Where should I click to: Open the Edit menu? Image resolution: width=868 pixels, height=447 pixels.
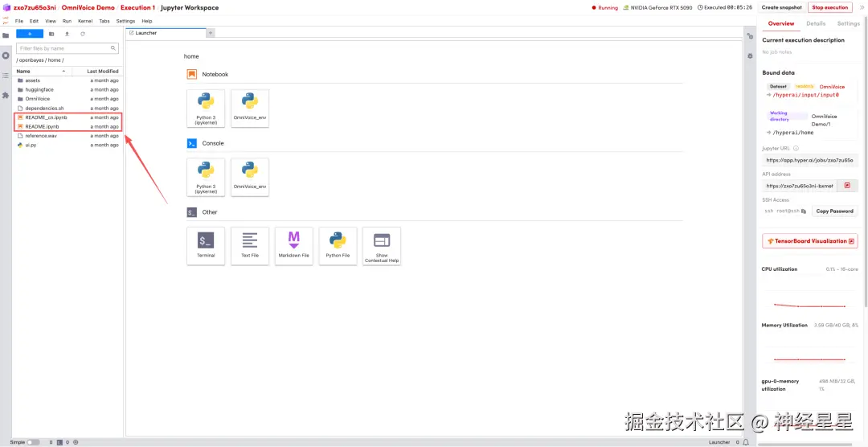coord(35,21)
